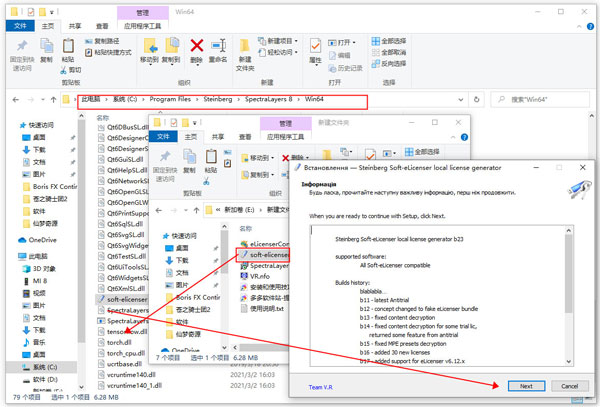600x407 pixels.
Task: Click the Rename icon in back window ribbon
Action: pyautogui.click(x=218, y=46)
